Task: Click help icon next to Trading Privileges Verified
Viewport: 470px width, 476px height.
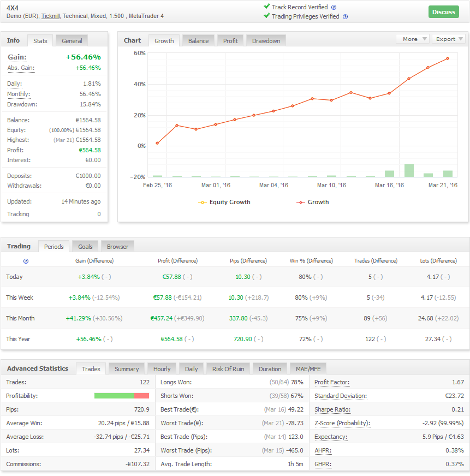Action: pos(345,17)
